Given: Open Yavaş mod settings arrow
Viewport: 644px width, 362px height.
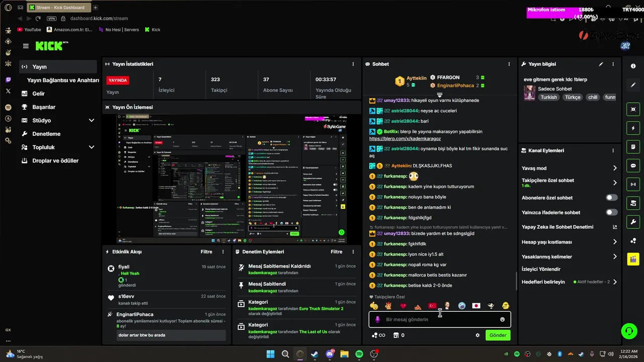Looking at the screenshot, I should 614,168.
